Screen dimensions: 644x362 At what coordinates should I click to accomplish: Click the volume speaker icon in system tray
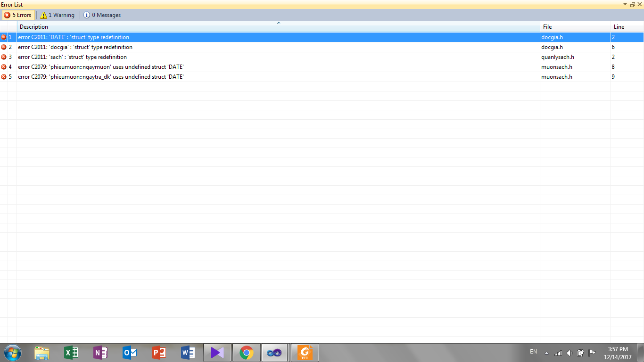pyautogui.click(x=570, y=353)
